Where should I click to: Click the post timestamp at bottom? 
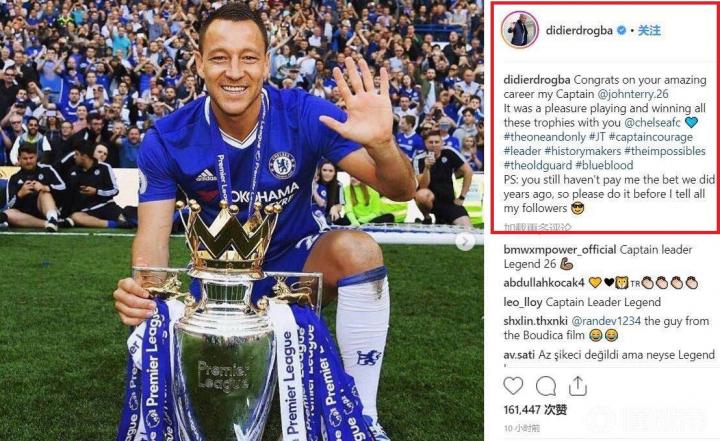[x=522, y=429]
